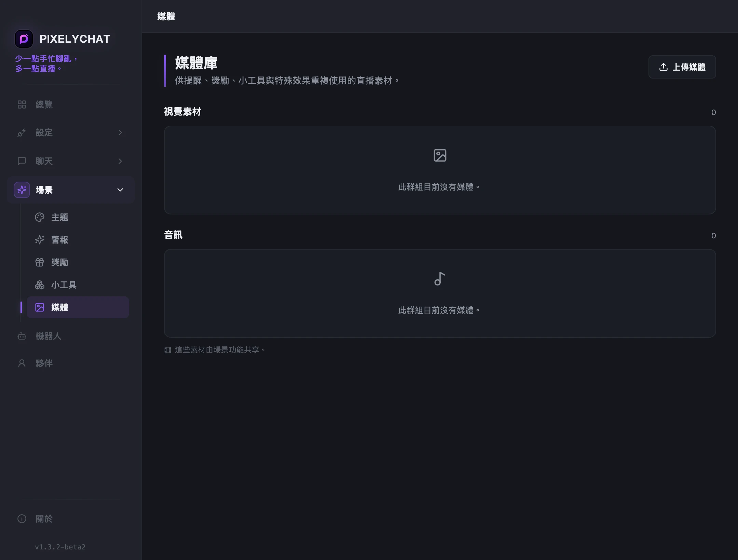Viewport: 738px width, 560px height.
Task: Click the PixelyChat logo icon
Action: (24, 39)
